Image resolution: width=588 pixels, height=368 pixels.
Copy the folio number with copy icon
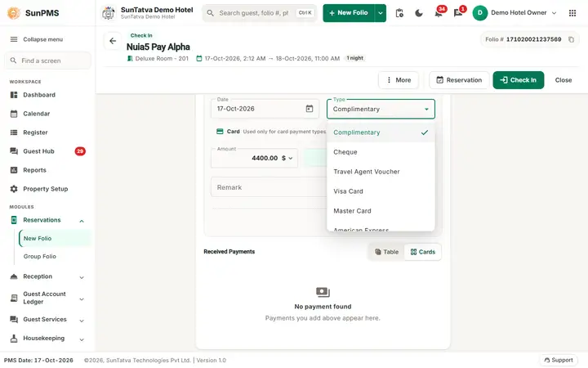571,39
